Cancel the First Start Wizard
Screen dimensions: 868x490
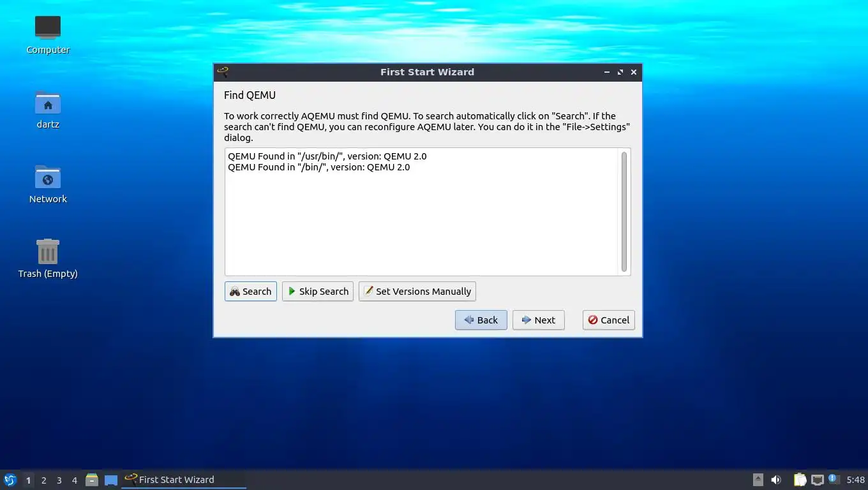coord(609,320)
